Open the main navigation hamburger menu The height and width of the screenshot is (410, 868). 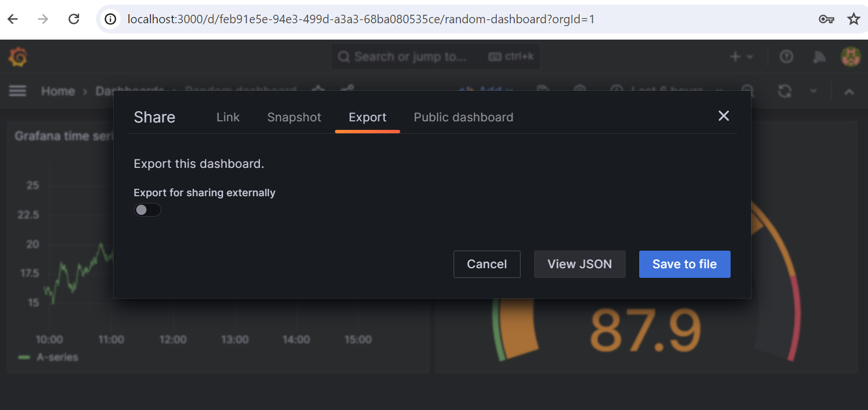(17, 91)
